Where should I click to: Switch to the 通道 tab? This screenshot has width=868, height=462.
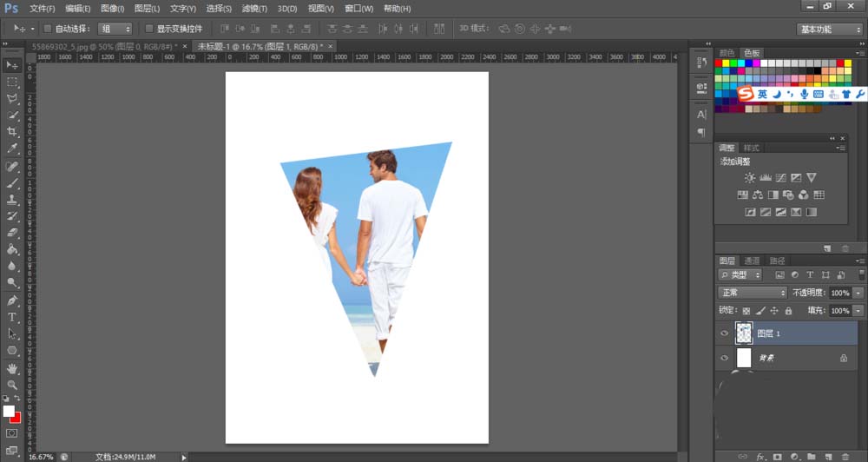(x=753, y=261)
